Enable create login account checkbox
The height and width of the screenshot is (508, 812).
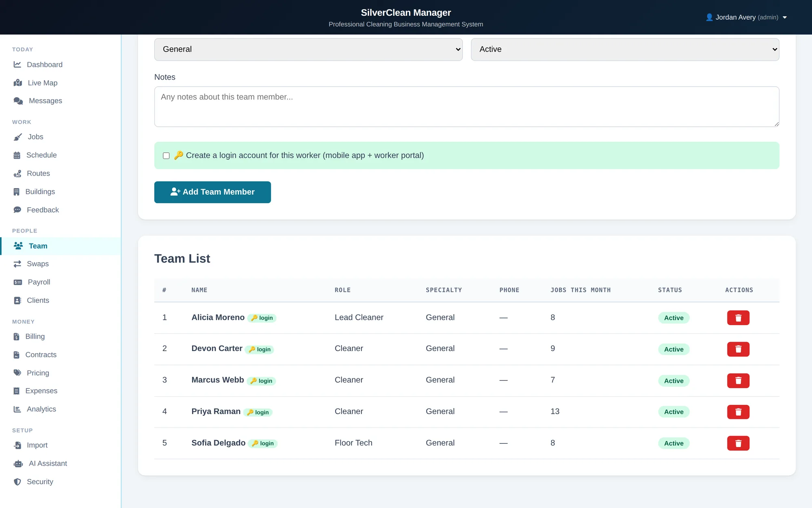166,156
